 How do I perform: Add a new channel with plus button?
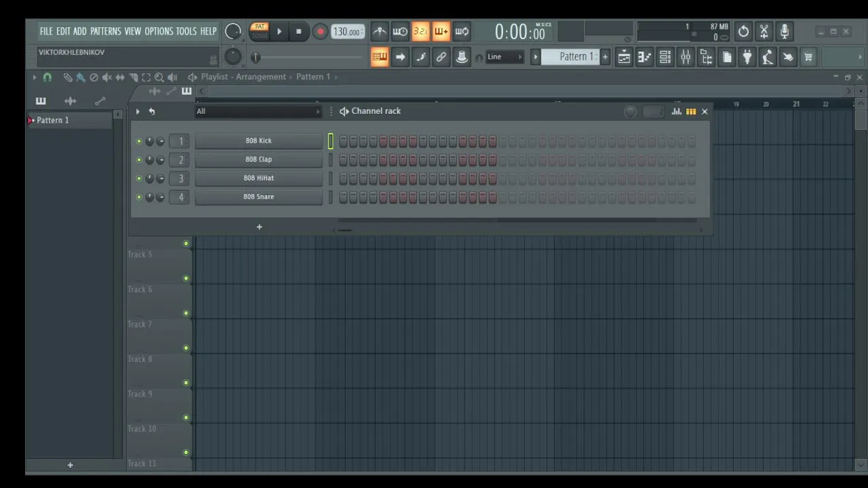(259, 227)
